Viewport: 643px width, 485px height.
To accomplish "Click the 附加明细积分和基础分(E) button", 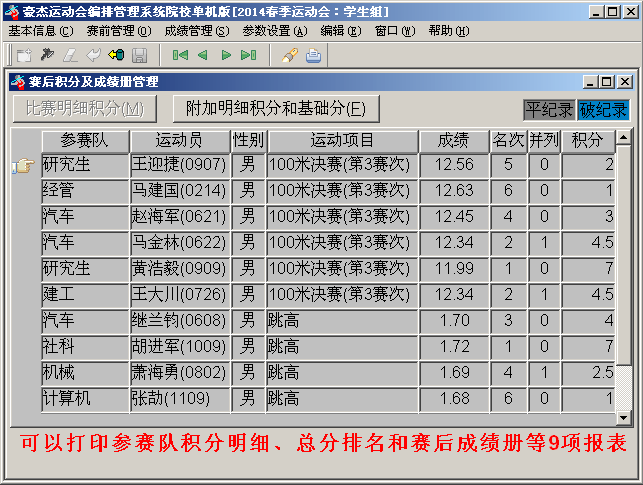I will coord(276,109).
